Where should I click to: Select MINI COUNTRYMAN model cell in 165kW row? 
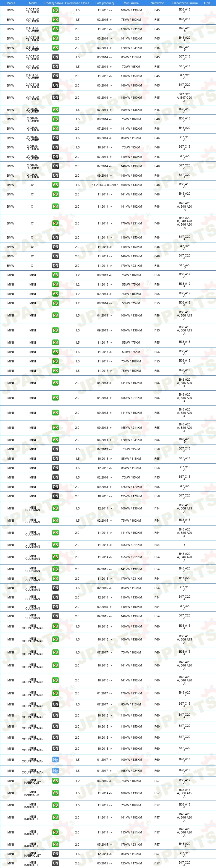[33, 771]
